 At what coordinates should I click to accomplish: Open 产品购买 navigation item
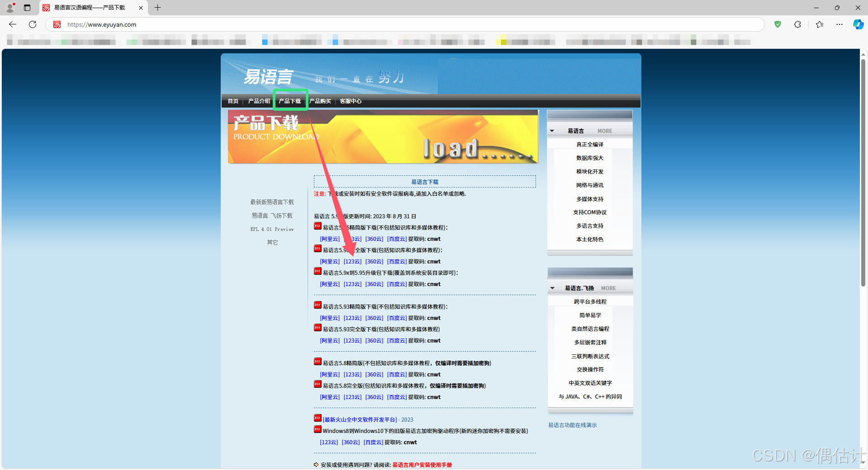point(320,101)
